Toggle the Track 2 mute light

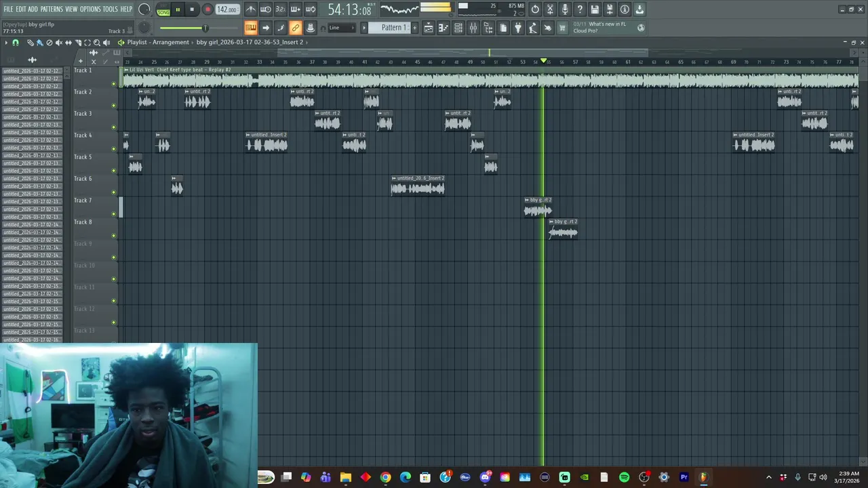pyautogui.click(x=113, y=105)
